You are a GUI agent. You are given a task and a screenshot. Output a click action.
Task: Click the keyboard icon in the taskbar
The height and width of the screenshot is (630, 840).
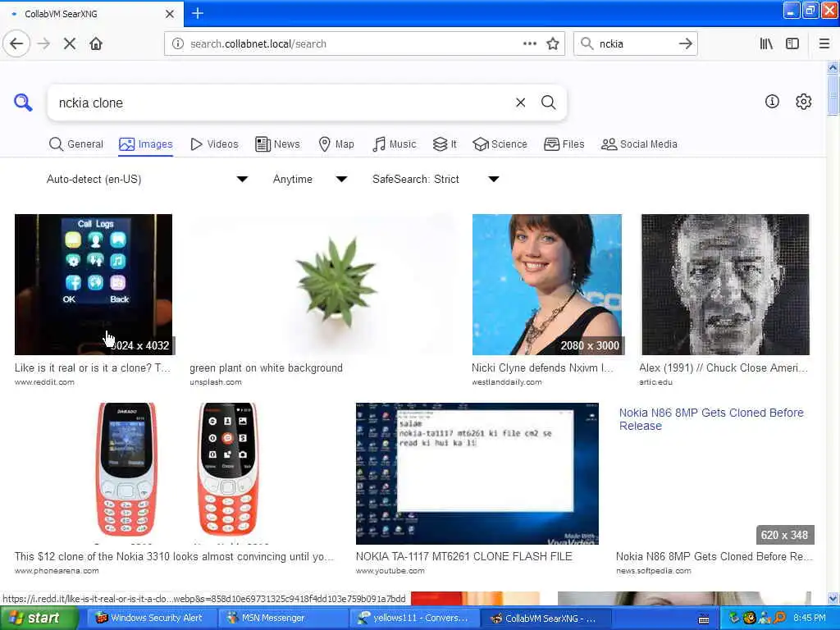click(704, 619)
